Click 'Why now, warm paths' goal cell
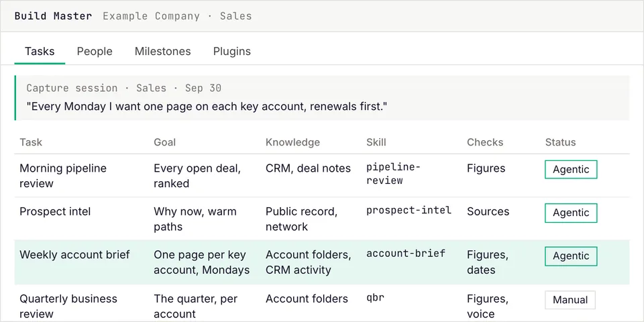Image resolution: width=644 pixels, height=322 pixels. pyautogui.click(x=195, y=219)
